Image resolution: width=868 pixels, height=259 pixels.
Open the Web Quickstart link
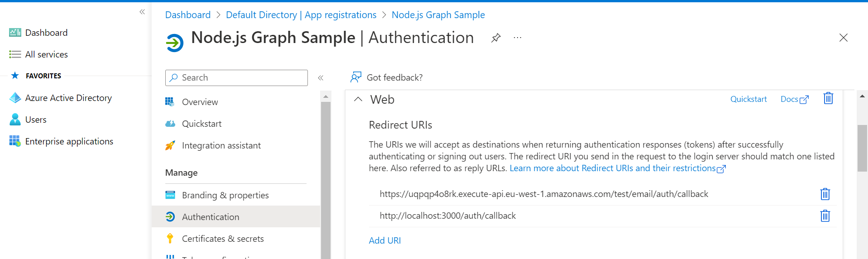click(x=748, y=99)
